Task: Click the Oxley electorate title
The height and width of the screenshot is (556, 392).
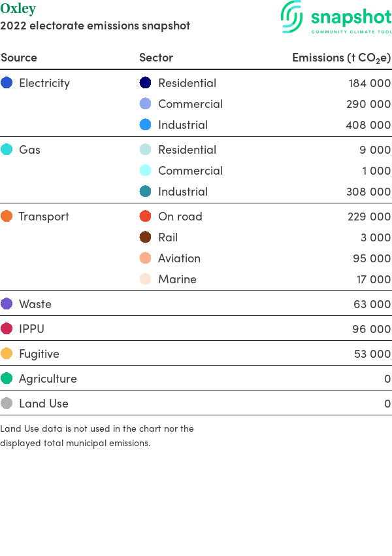Action: point(18,9)
